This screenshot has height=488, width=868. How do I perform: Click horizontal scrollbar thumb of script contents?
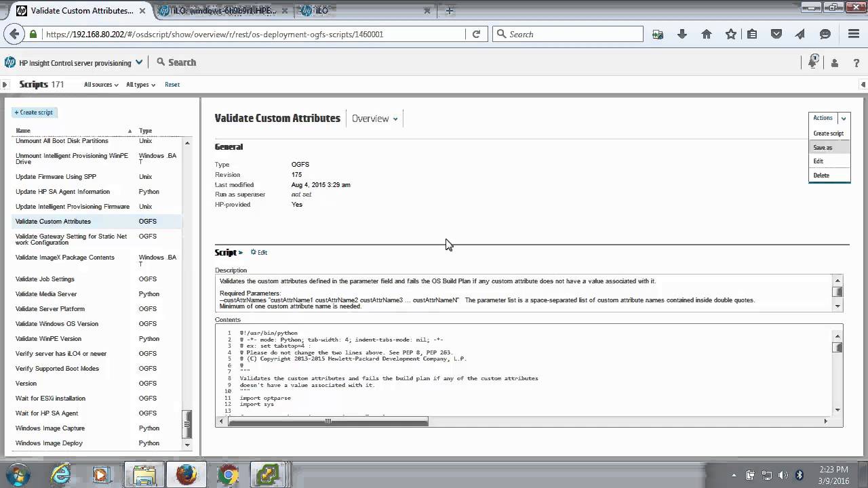click(328, 421)
